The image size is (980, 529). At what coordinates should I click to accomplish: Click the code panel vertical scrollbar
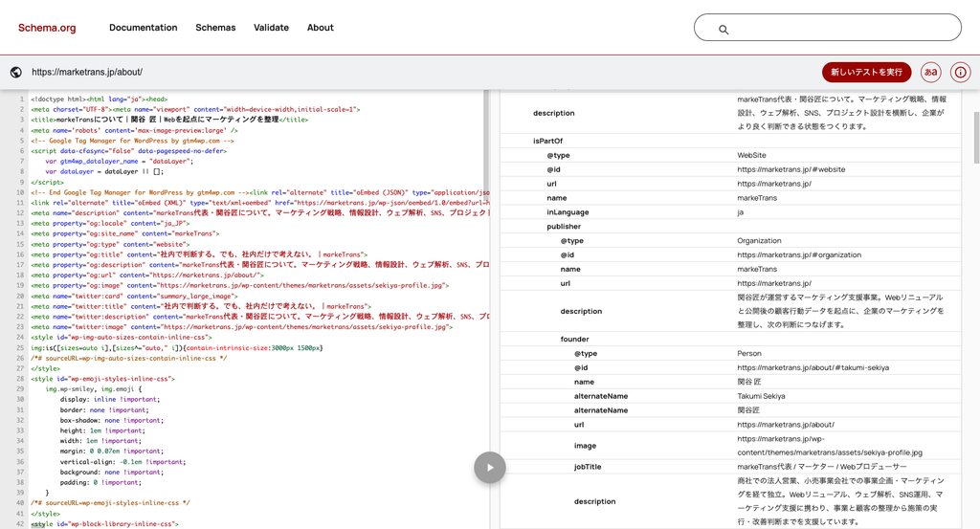click(486, 143)
